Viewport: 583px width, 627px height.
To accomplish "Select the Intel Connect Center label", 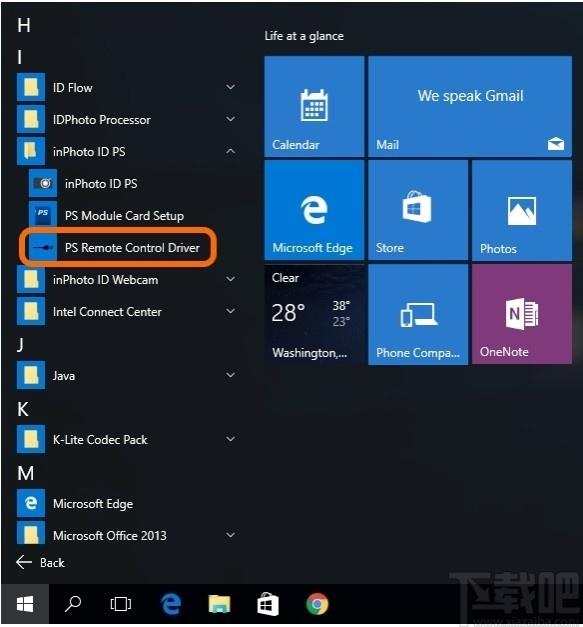I will coord(107,312).
